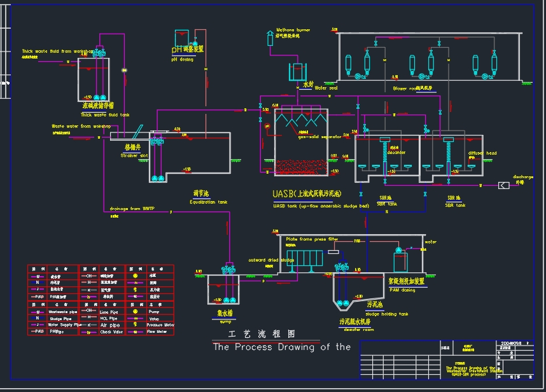
Task: Select the 'Valve' legend text
Action: (154, 319)
